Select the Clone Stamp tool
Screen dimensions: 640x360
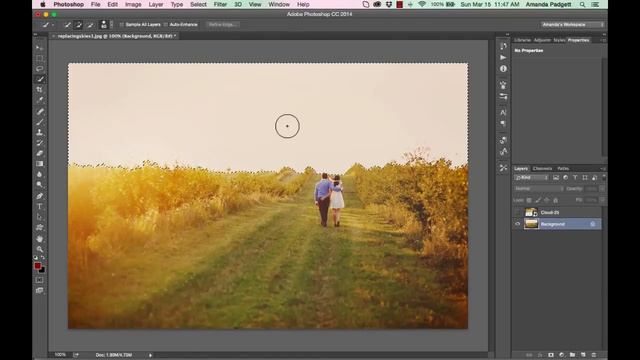click(40, 132)
